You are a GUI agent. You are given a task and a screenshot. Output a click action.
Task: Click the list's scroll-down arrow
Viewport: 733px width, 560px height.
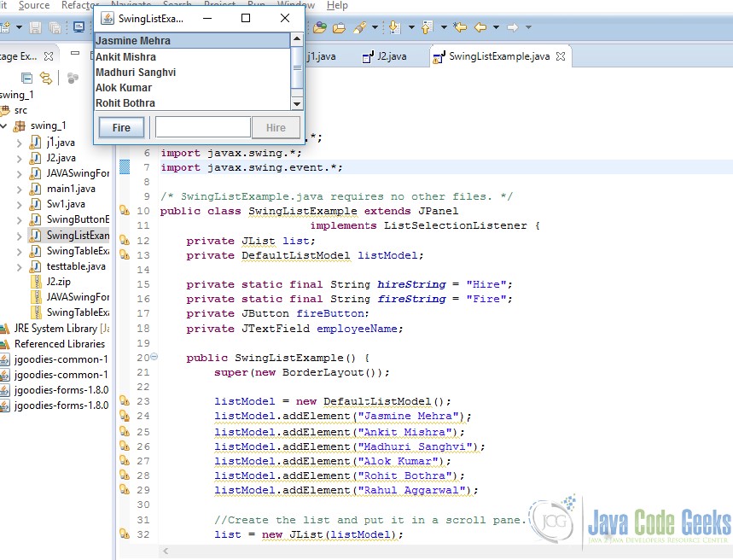297,104
